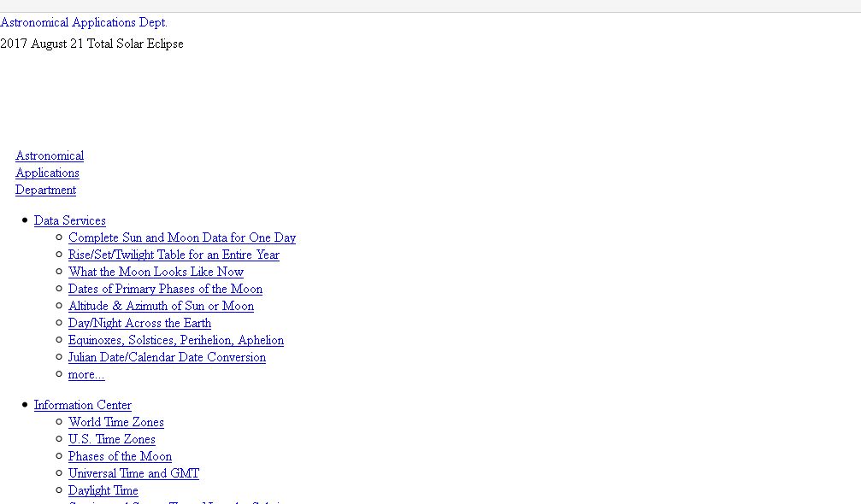Open the Astronomical link in the sidebar
Screen dimensions: 861x504
[x=50, y=155]
